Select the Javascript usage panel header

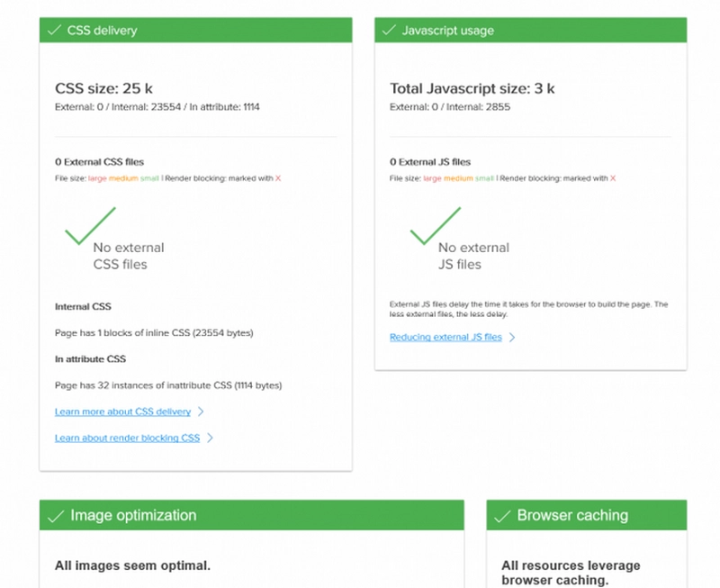(531, 30)
